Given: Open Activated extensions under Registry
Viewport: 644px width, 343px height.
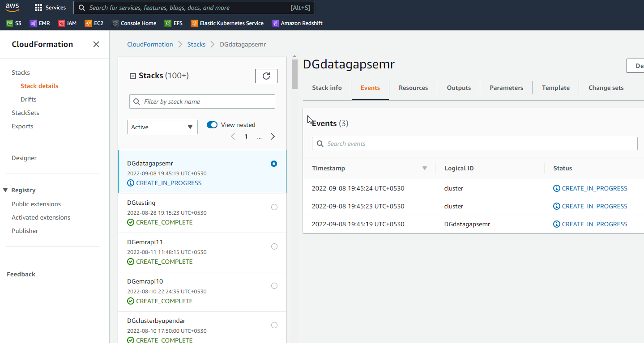Looking at the screenshot, I should pyautogui.click(x=41, y=217).
